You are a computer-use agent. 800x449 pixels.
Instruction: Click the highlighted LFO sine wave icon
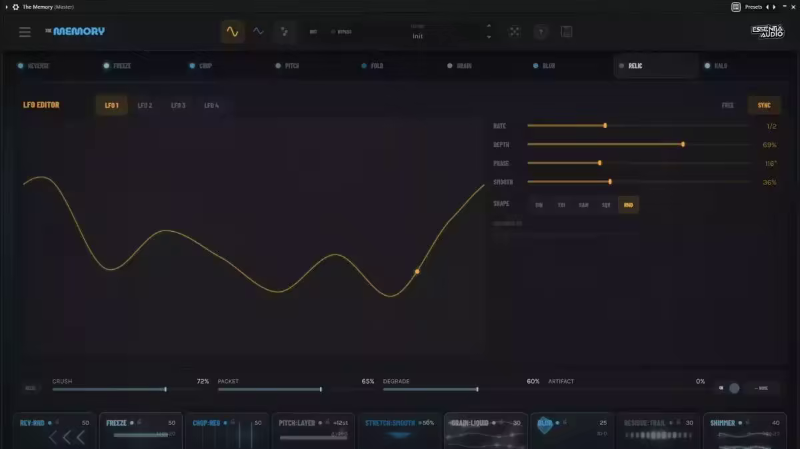tap(232, 32)
